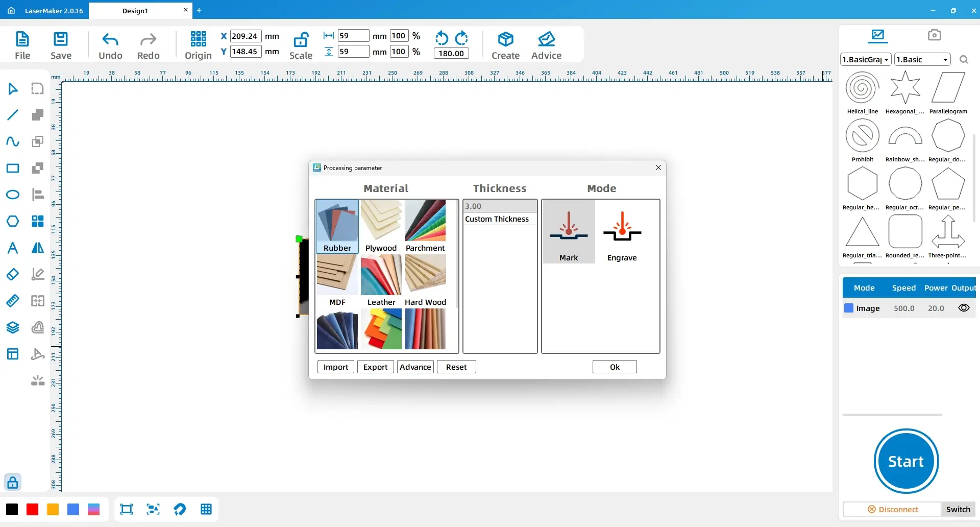Close the Design1 tab
Image resolution: width=980 pixels, height=527 pixels.
coord(186,10)
